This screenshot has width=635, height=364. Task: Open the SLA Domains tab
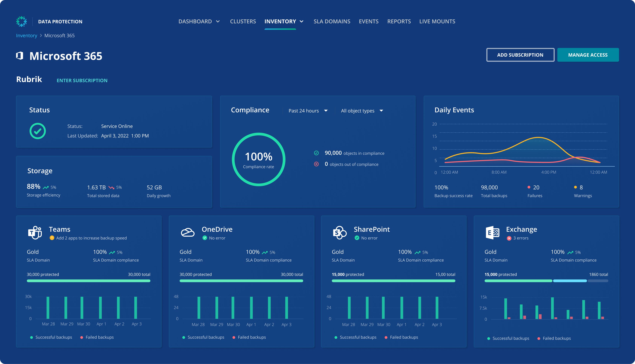(332, 22)
